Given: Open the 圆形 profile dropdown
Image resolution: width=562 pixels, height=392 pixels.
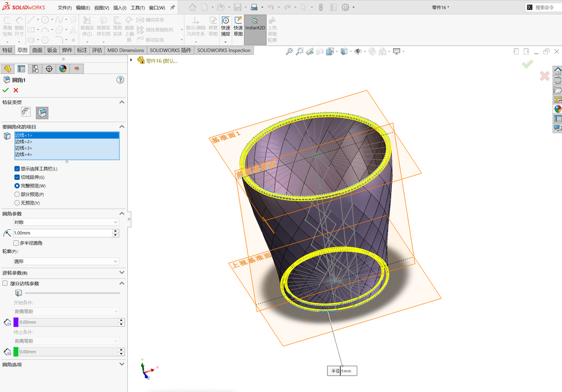Looking at the screenshot, I should (66, 262).
